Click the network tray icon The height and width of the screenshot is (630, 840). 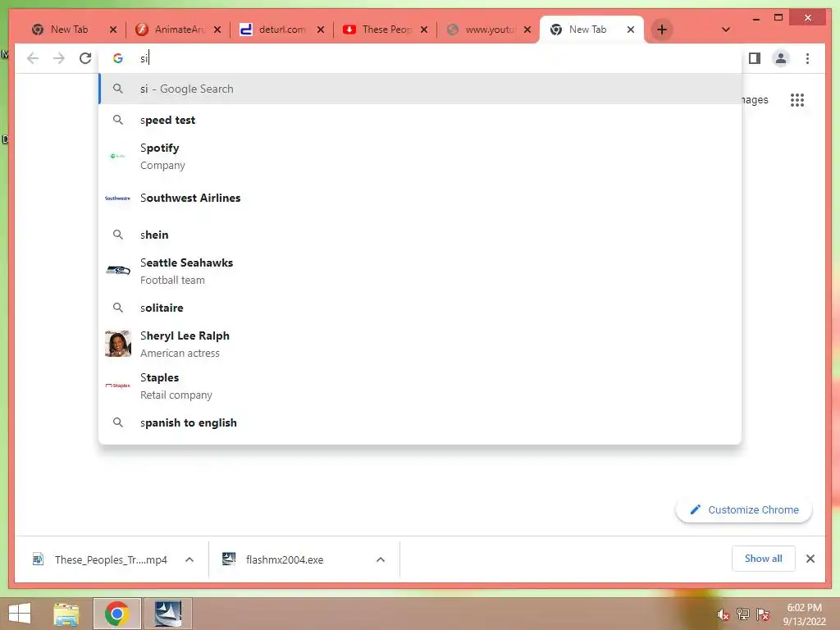[x=743, y=614]
